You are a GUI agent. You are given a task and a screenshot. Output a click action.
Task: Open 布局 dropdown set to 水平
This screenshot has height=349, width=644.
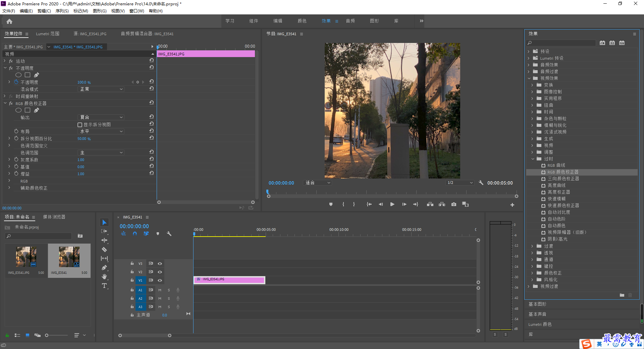click(101, 132)
